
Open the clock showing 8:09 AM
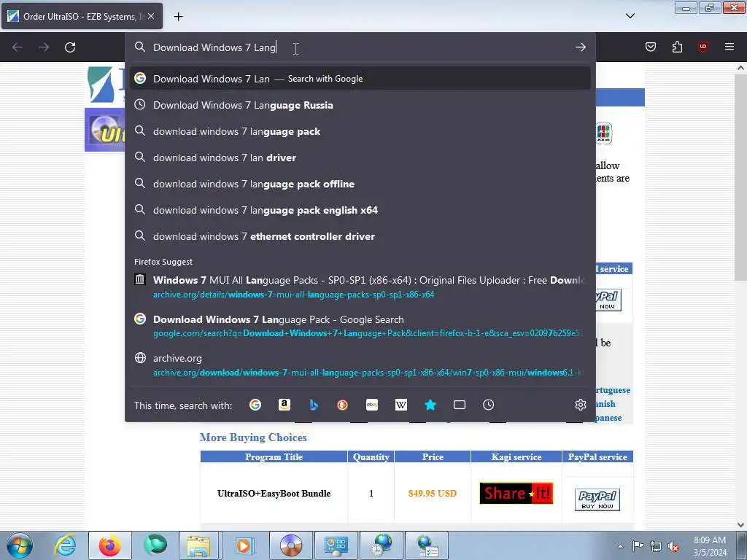point(710,545)
